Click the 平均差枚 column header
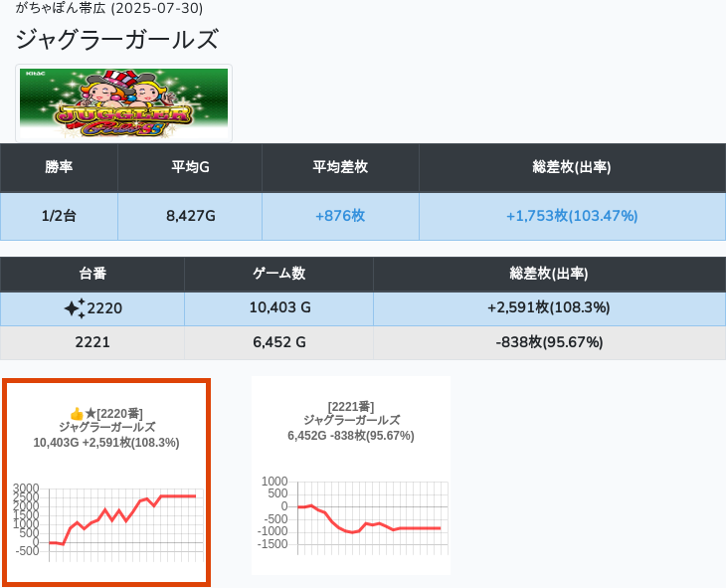Image resolution: width=726 pixels, height=588 pixels. 340,167
